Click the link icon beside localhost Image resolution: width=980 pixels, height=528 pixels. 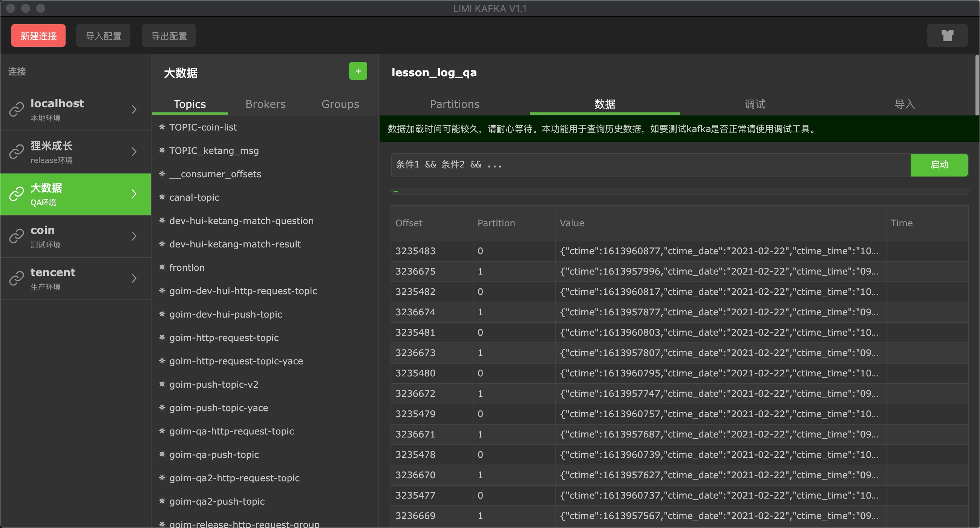pyautogui.click(x=17, y=110)
